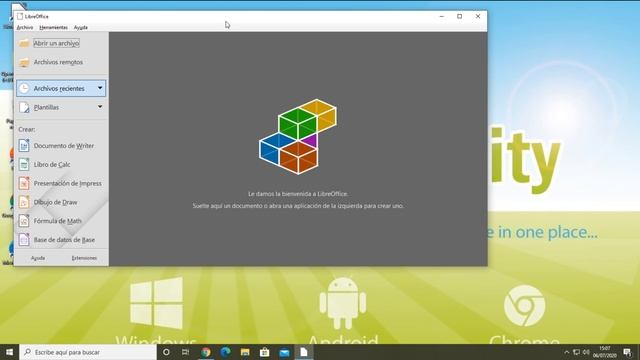Expand the Archivos recientes dropdown arrow
Image resolution: width=640 pixels, height=360 pixels.
pos(100,88)
